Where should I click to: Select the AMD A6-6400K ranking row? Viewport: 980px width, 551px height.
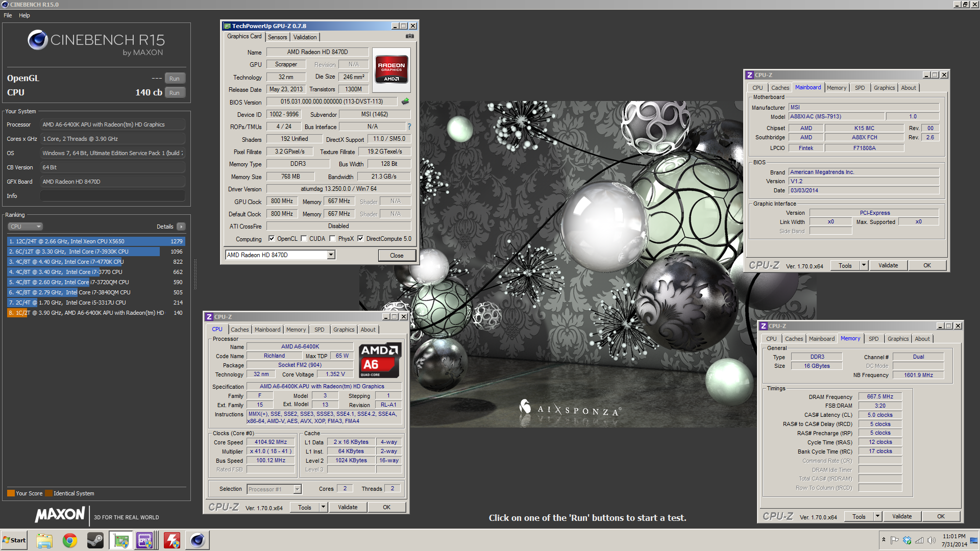click(x=96, y=313)
